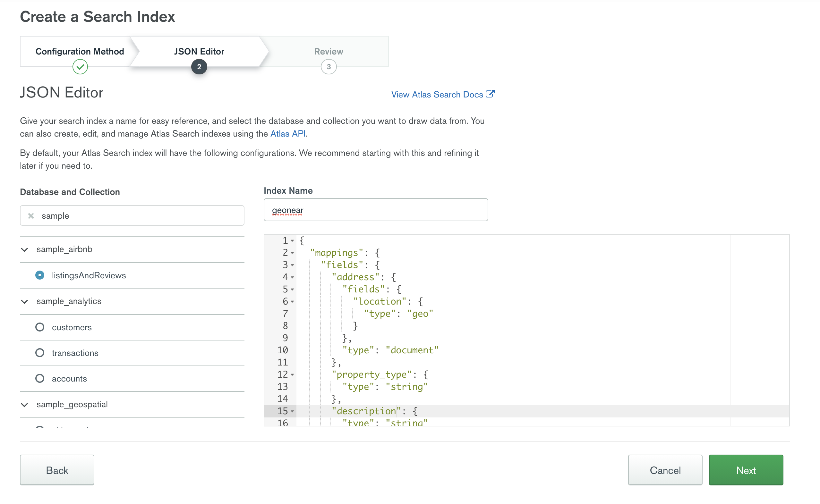Clear the database search field with X icon
The image size is (820, 504).
[31, 216]
